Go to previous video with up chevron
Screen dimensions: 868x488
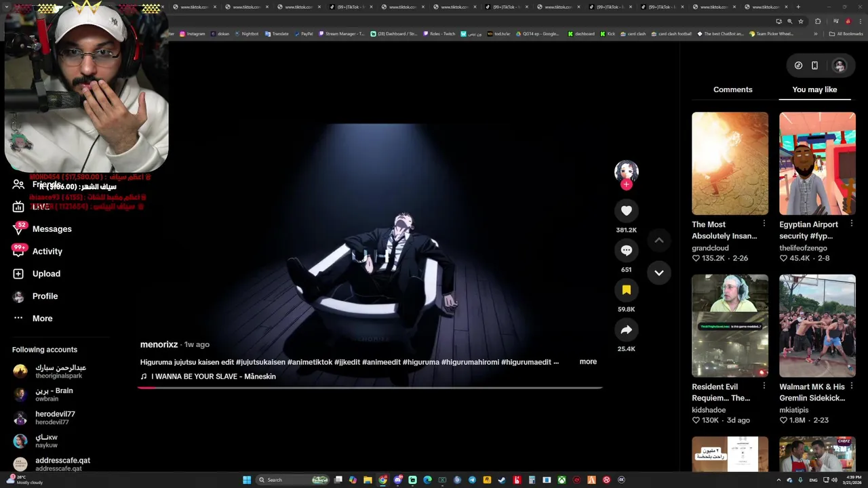[658, 240]
